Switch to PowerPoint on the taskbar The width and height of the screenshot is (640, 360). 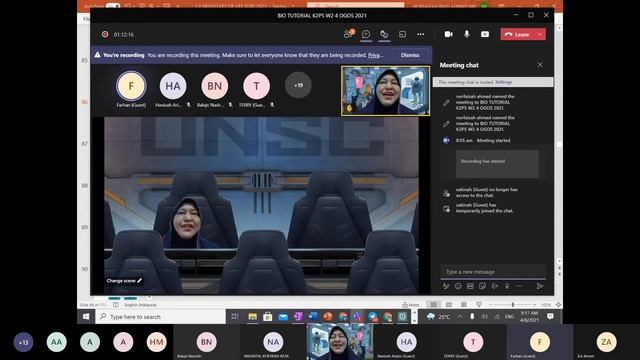tap(328, 316)
